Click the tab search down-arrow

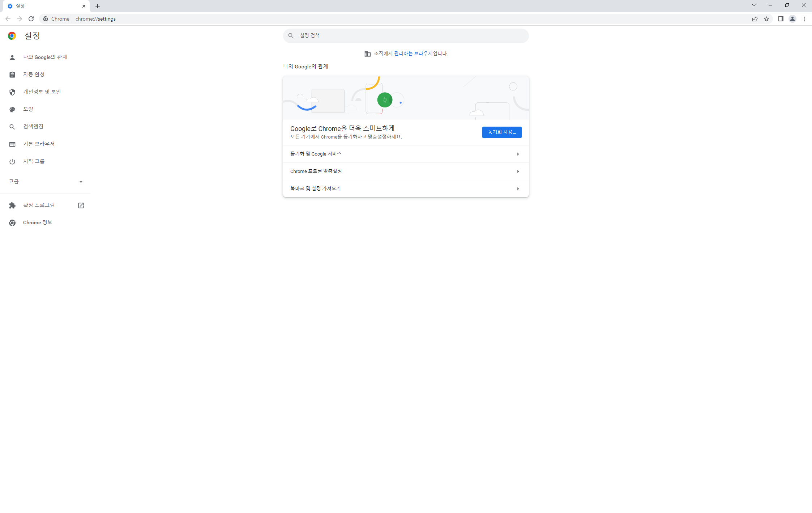pyautogui.click(x=753, y=5)
